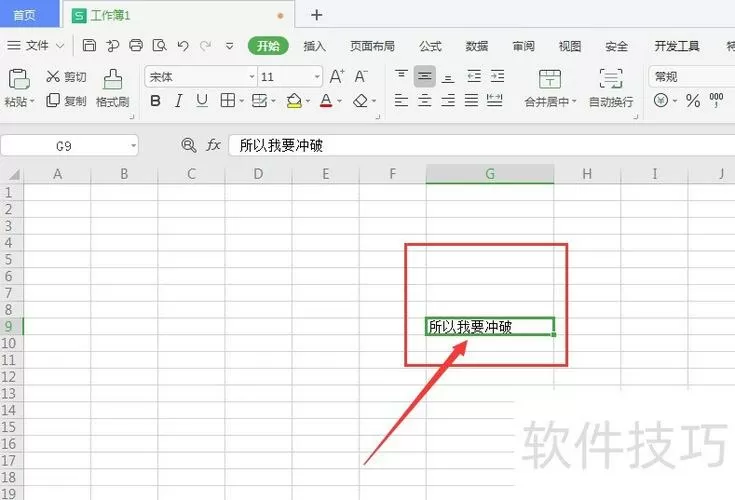Open the File (文件) menu
The width and height of the screenshot is (735, 500).
click(35, 45)
